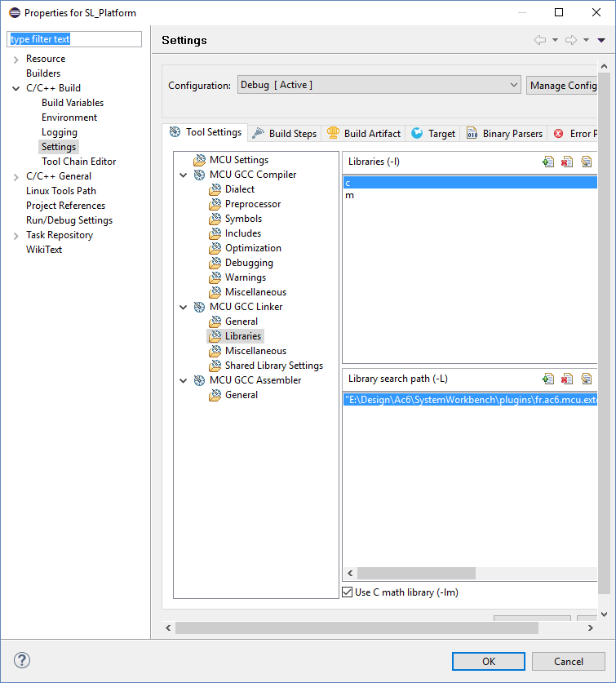Click Add icon in Libraries (-l) section

click(548, 162)
